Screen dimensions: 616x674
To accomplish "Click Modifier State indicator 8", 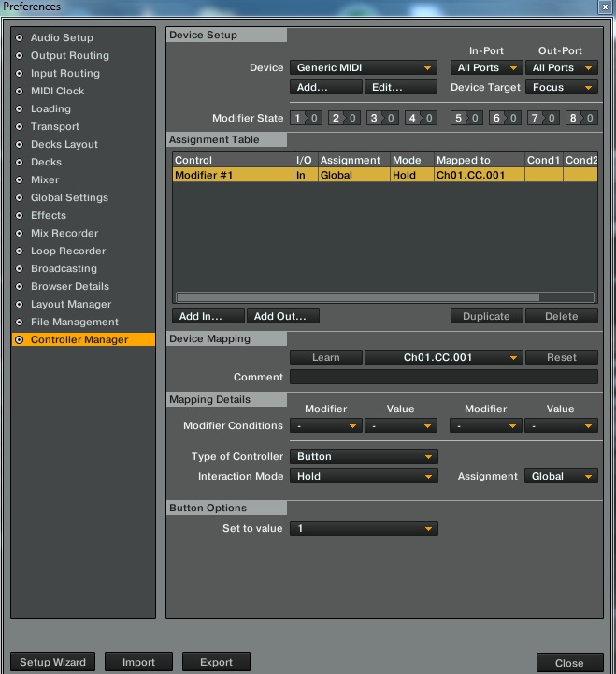I will click(581, 118).
